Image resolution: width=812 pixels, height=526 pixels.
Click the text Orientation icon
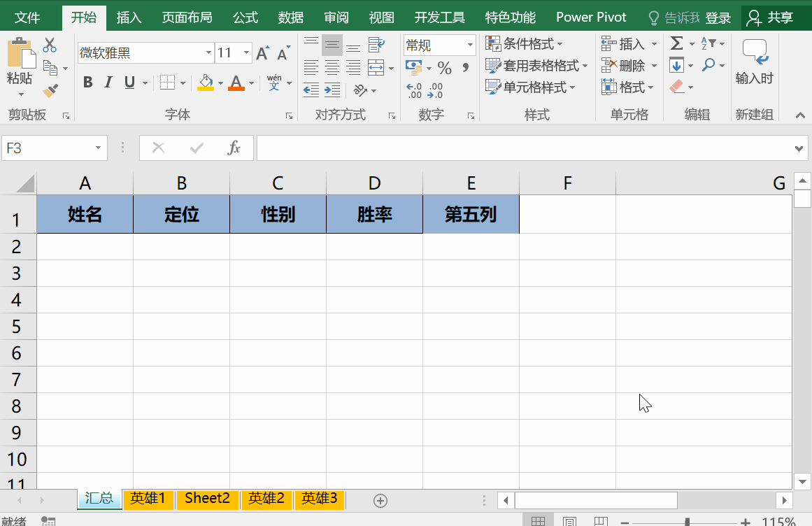click(360, 90)
